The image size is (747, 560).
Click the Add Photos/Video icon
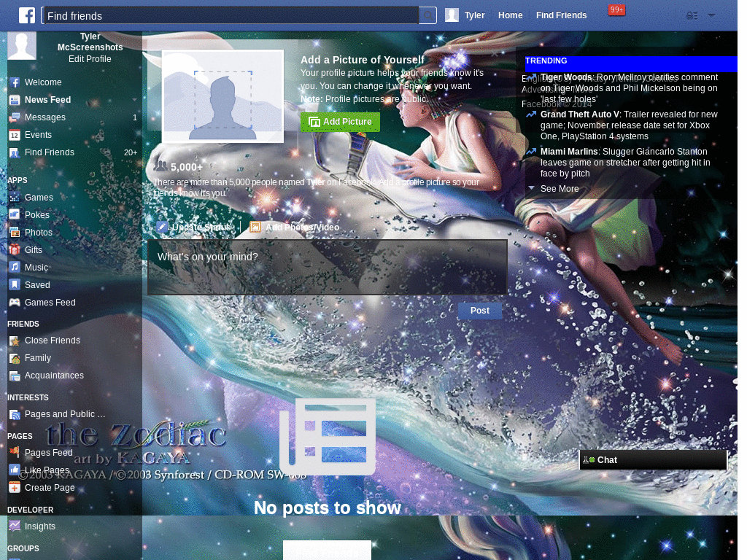click(x=255, y=227)
